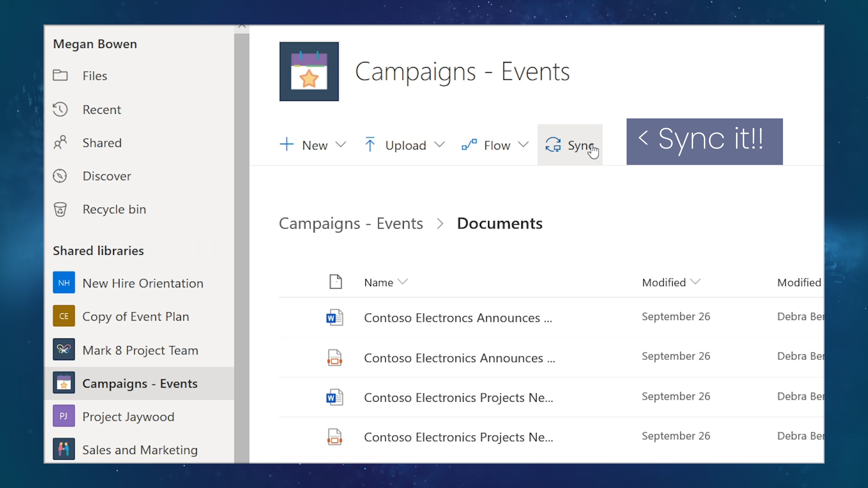868x488 pixels.
Task: Open the Discover compass icon
Action: (x=60, y=176)
